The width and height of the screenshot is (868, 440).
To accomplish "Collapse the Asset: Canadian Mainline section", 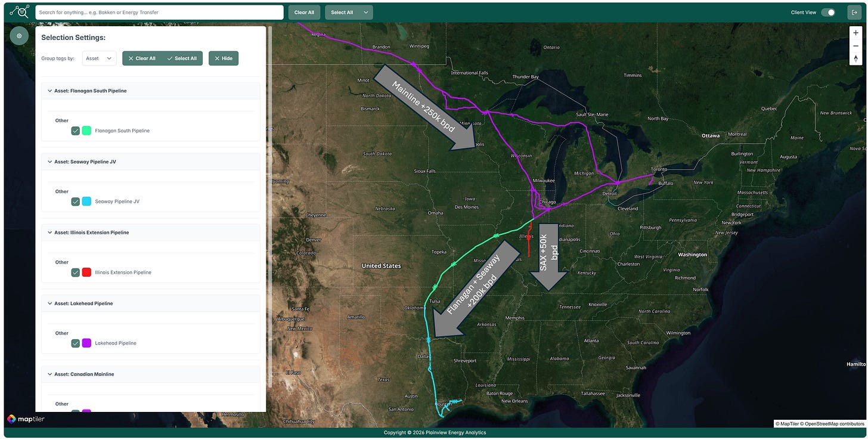I will [x=50, y=374].
